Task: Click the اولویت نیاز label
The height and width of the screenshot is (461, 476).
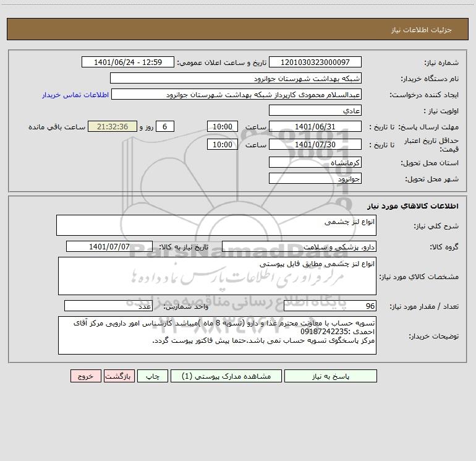Action: tap(441, 111)
